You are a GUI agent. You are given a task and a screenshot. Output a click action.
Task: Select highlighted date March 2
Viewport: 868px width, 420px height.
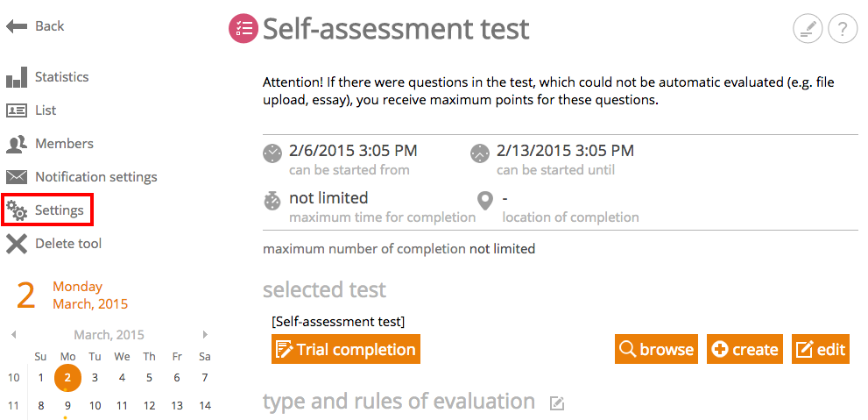point(67,378)
